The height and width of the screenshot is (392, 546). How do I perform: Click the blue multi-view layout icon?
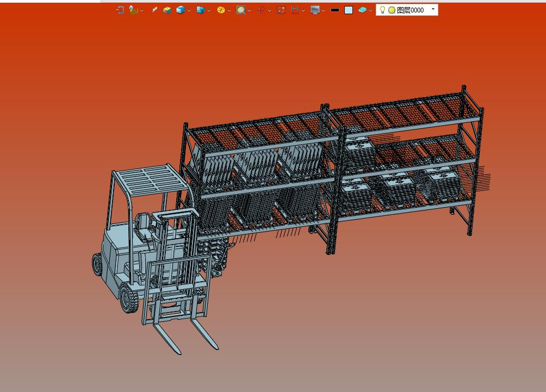point(201,10)
